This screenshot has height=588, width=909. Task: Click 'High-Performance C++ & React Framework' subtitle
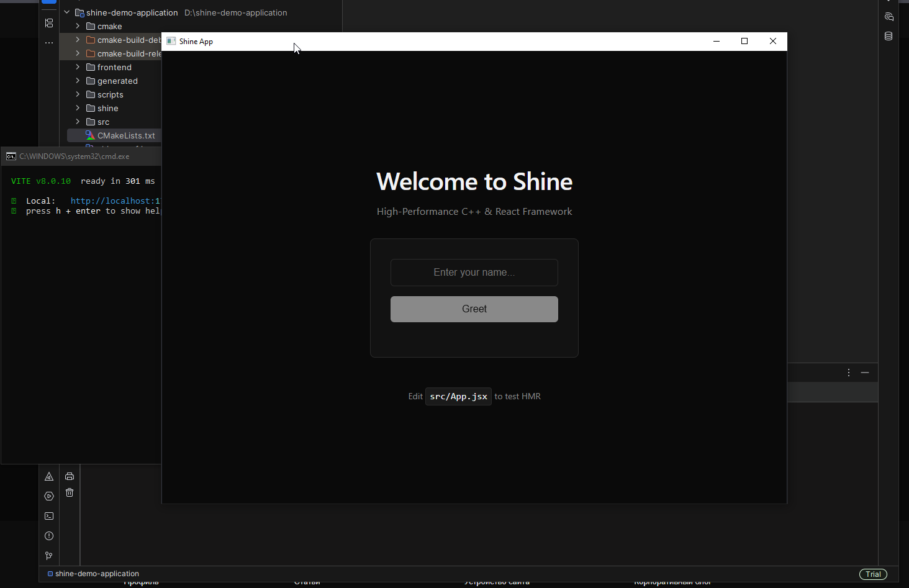pyautogui.click(x=474, y=212)
